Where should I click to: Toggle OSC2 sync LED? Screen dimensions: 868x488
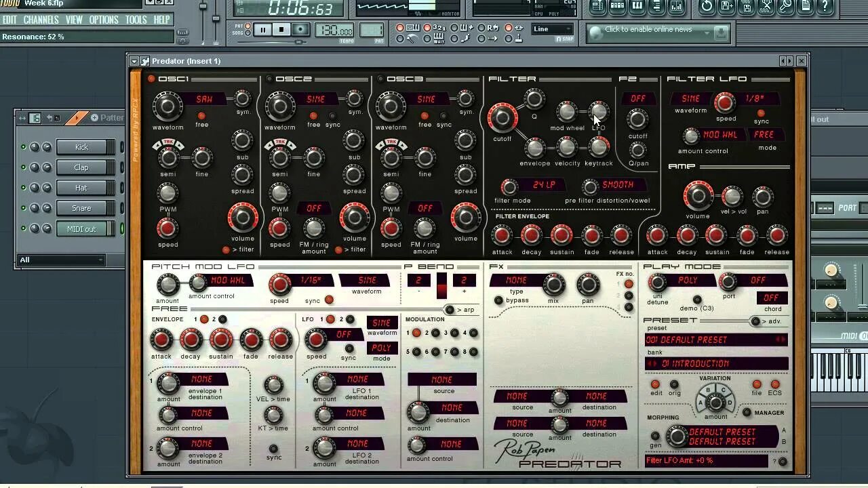coord(332,116)
